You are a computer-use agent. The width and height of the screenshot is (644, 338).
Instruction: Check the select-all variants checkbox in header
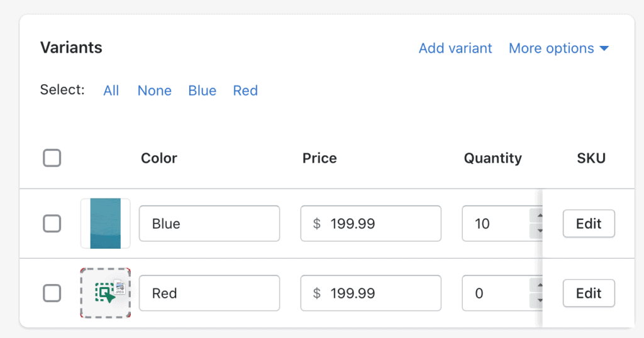52,158
